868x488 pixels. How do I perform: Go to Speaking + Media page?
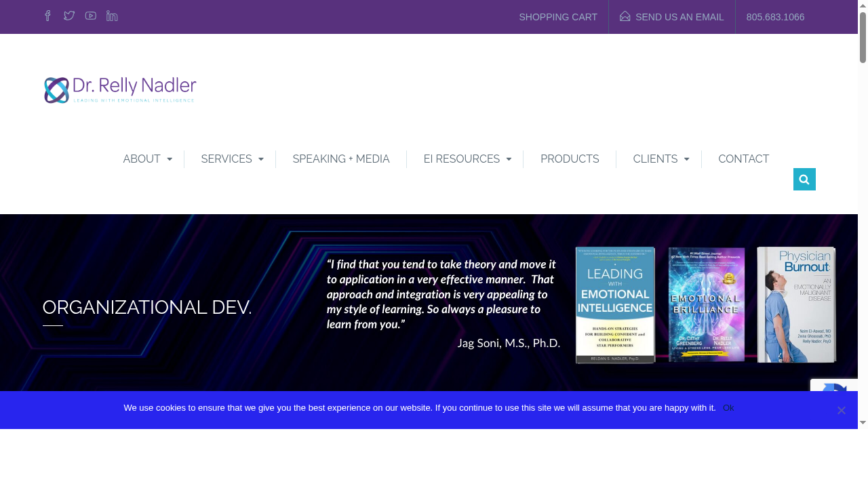341,159
